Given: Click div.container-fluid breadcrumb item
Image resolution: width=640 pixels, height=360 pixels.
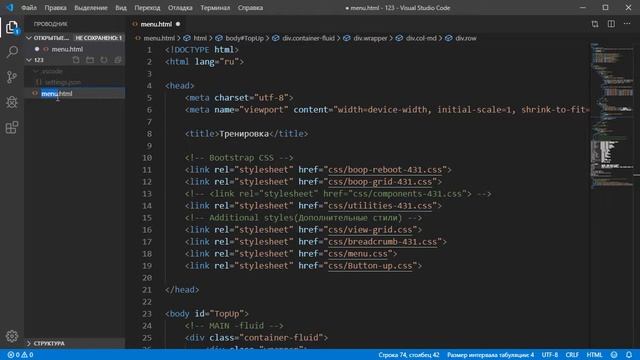Looking at the screenshot, I should (308, 38).
